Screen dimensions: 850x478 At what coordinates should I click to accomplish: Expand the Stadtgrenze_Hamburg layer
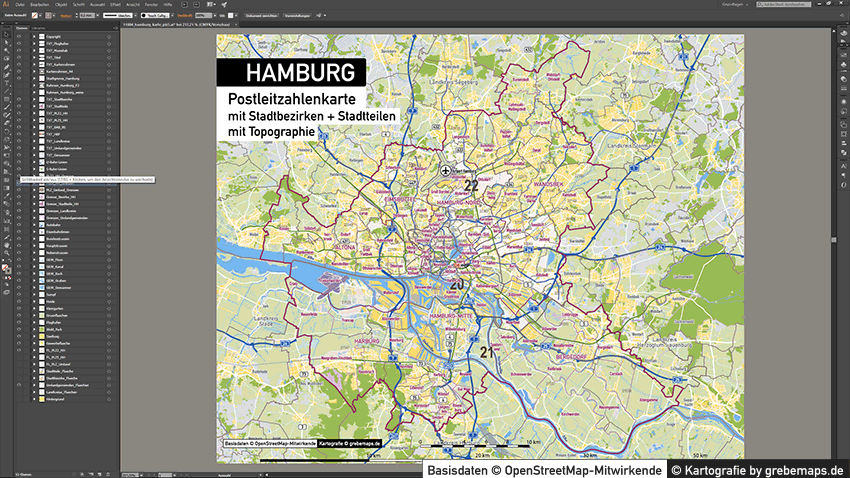(34, 77)
